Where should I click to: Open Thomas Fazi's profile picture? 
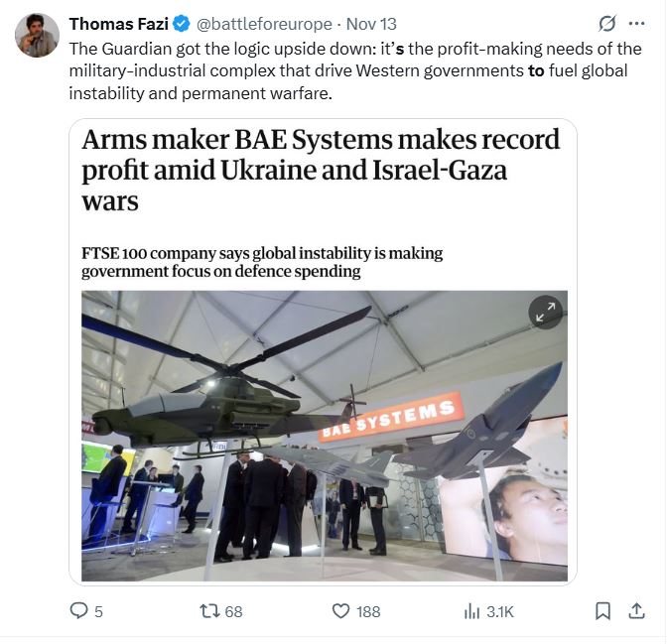coord(37,36)
